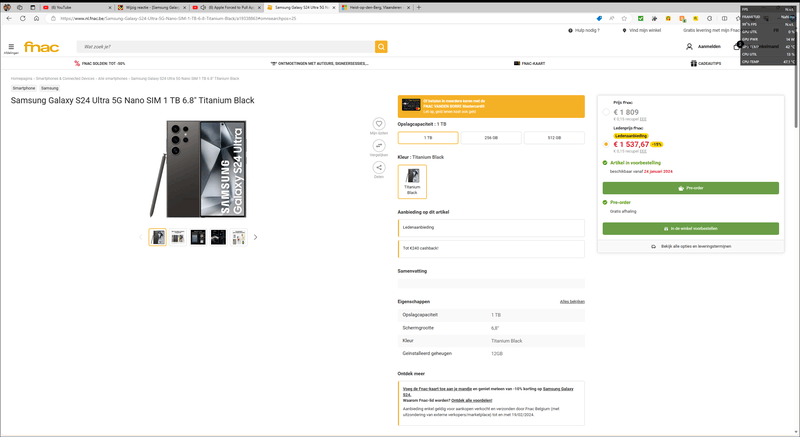800x437 pixels.
Task: Open the Vergelijken compare icon
Action: click(x=379, y=146)
